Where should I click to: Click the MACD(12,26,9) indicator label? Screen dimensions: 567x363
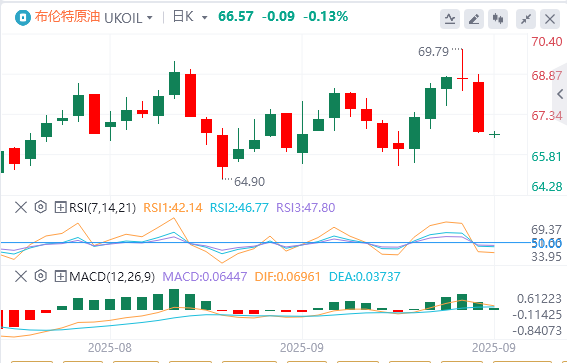[112, 277]
